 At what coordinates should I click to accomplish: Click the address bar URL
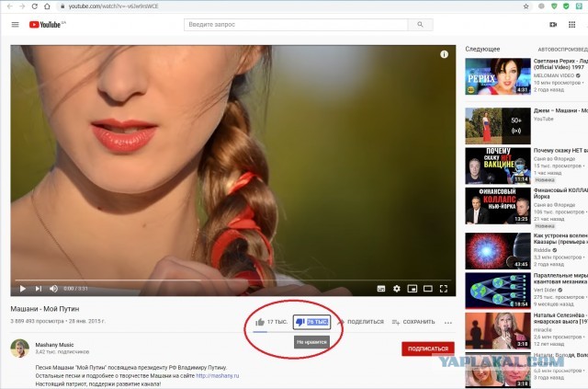click(113, 6)
